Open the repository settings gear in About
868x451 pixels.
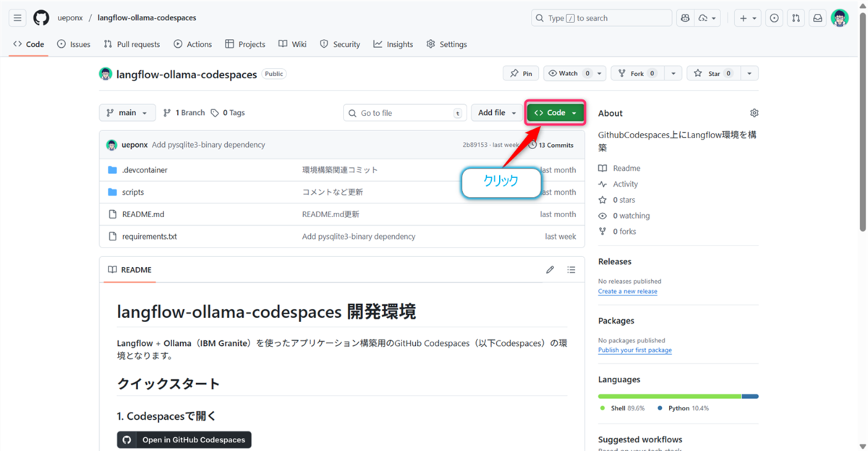coord(754,113)
